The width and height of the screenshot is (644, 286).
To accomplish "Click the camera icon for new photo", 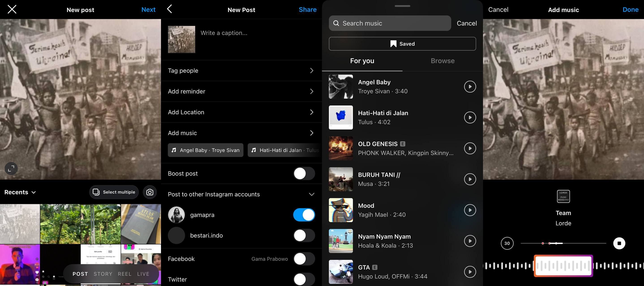I will point(150,192).
